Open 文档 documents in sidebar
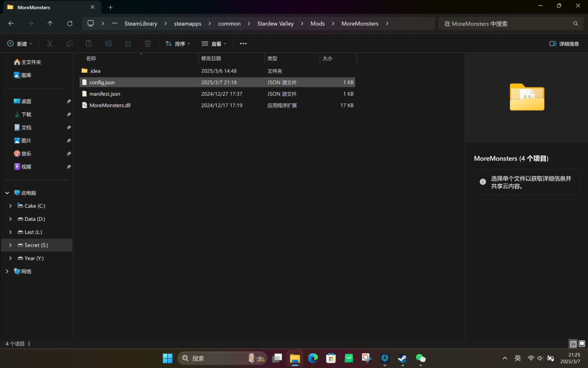Image resolution: width=588 pixels, height=368 pixels. [x=23, y=127]
